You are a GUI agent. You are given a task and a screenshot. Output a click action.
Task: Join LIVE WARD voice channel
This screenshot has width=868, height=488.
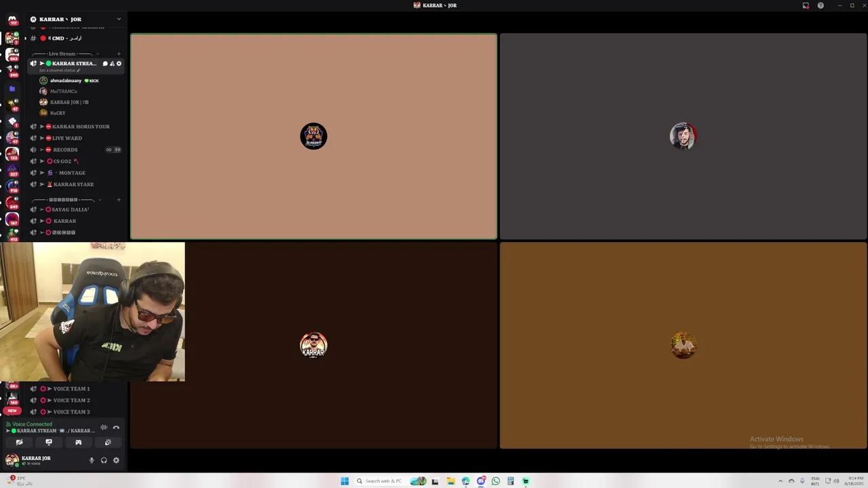[x=76, y=138]
